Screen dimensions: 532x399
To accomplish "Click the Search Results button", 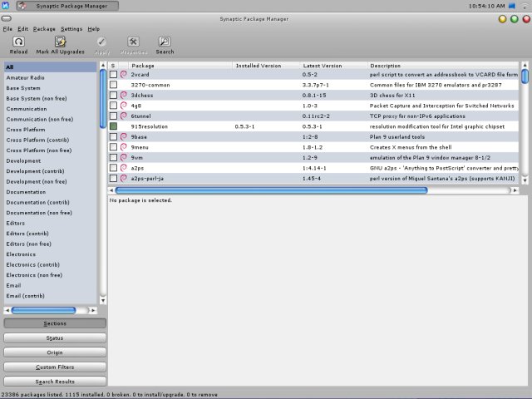I will pyautogui.click(x=55, y=382).
